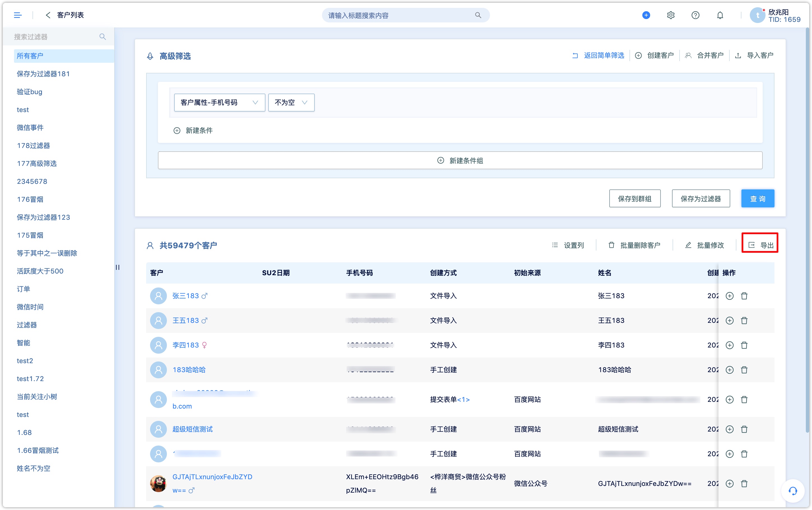Click 导入客户 in the toolbar
This screenshot has width=812, height=510.
pyautogui.click(x=754, y=55)
